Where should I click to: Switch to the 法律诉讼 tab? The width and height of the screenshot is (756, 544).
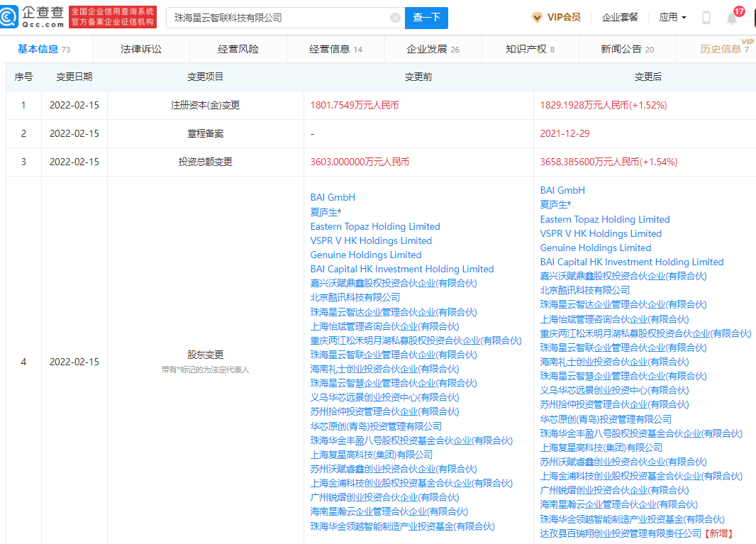coord(141,49)
